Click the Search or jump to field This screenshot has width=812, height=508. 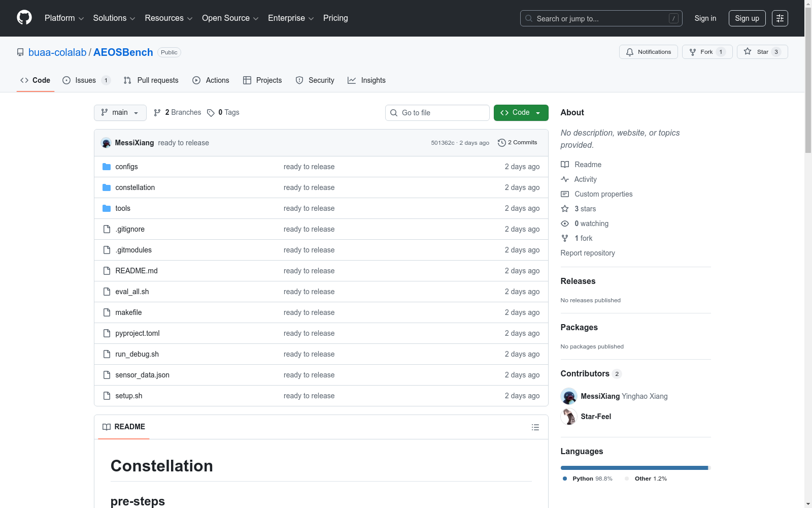(601, 18)
